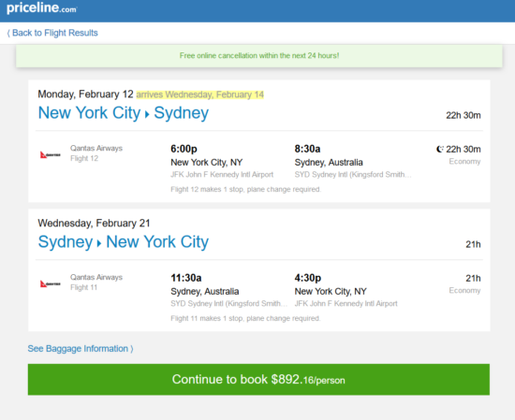This screenshot has height=420, width=515.
Task: Click the arrow between New York City and Sydney
Action: (x=147, y=114)
